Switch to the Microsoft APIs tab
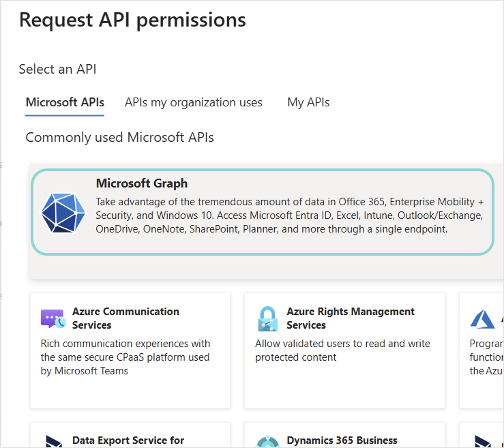 (65, 102)
